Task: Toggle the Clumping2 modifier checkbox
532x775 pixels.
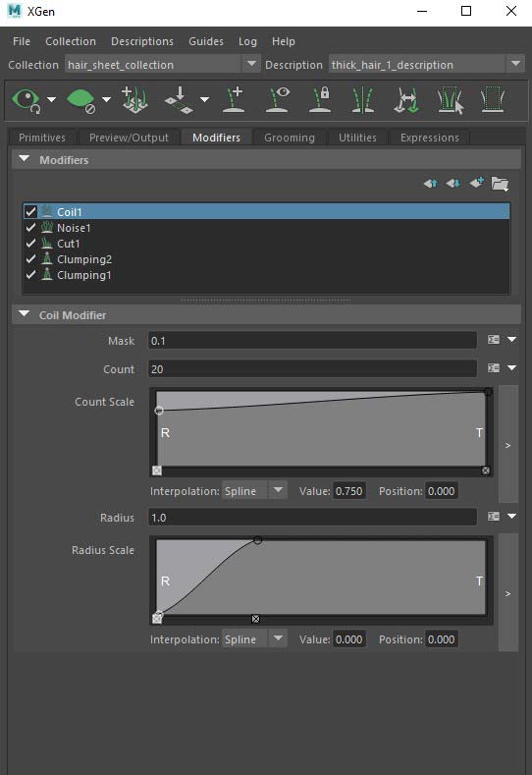Action: [30, 259]
